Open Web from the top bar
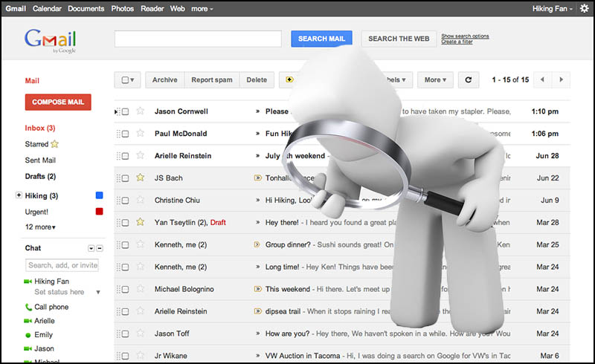Screen dimensions: 595x364 coord(177,8)
